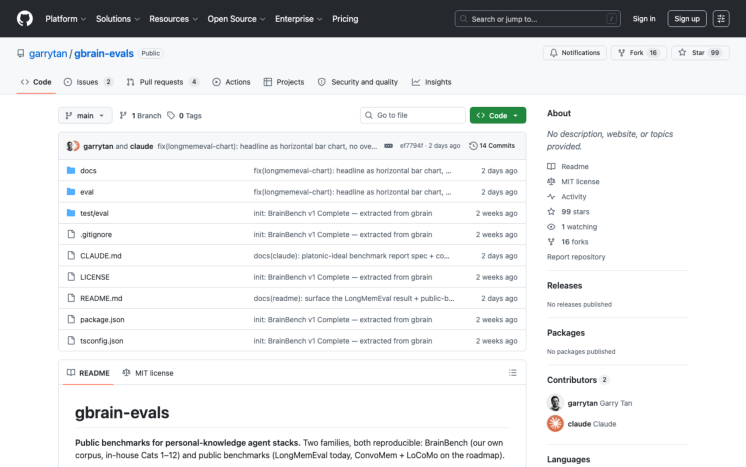
Task: Expand the Platform menu
Action: pos(66,19)
